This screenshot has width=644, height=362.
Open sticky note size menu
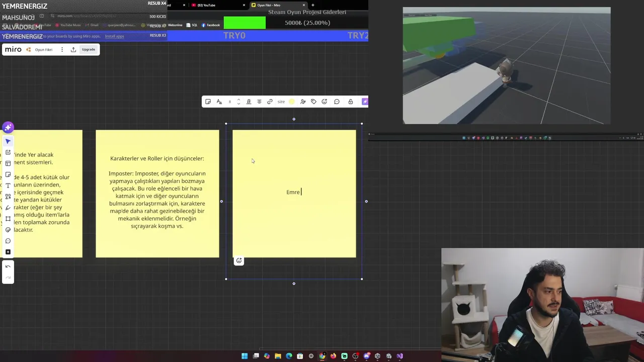click(281, 102)
